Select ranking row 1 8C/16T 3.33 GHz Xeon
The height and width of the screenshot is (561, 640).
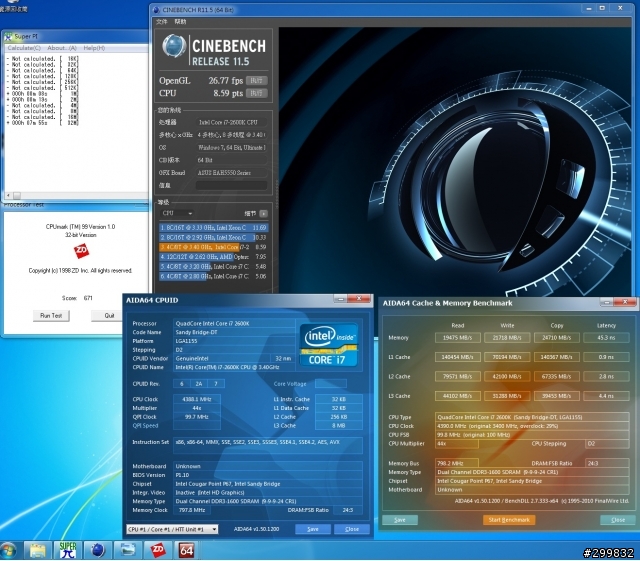tap(213, 227)
